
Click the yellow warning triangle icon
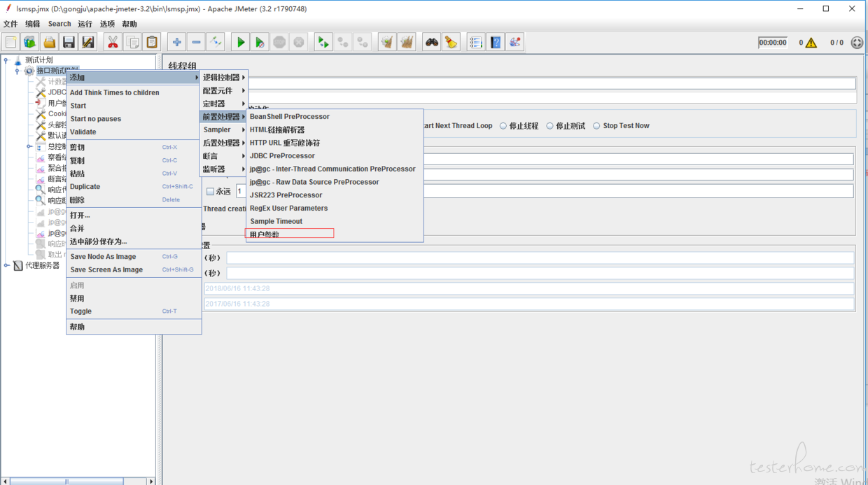(811, 43)
